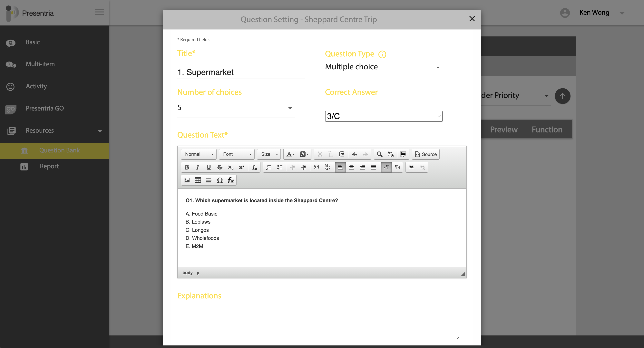Click the Question Type info icon

pos(382,54)
